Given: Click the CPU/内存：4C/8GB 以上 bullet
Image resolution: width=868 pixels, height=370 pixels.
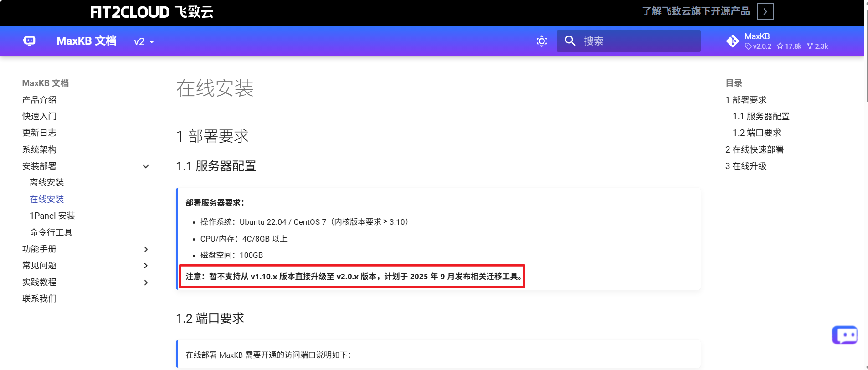Looking at the screenshot, I should click(244, 239).
